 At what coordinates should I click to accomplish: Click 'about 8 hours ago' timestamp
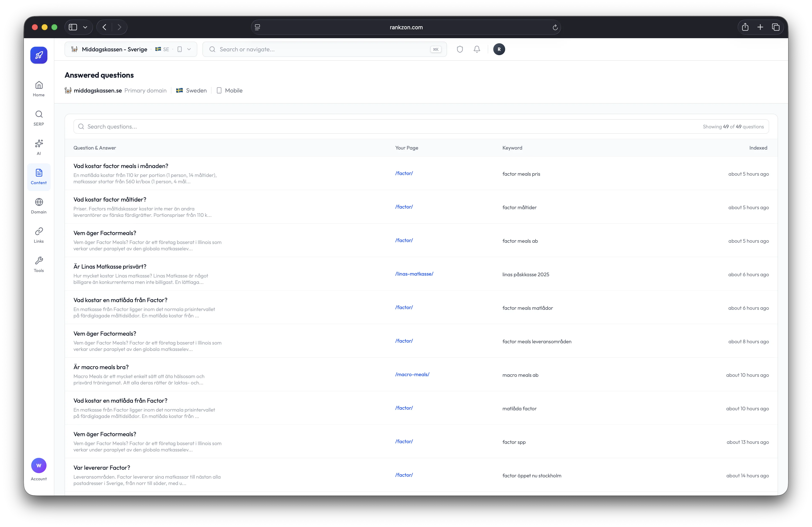point(749,342)
